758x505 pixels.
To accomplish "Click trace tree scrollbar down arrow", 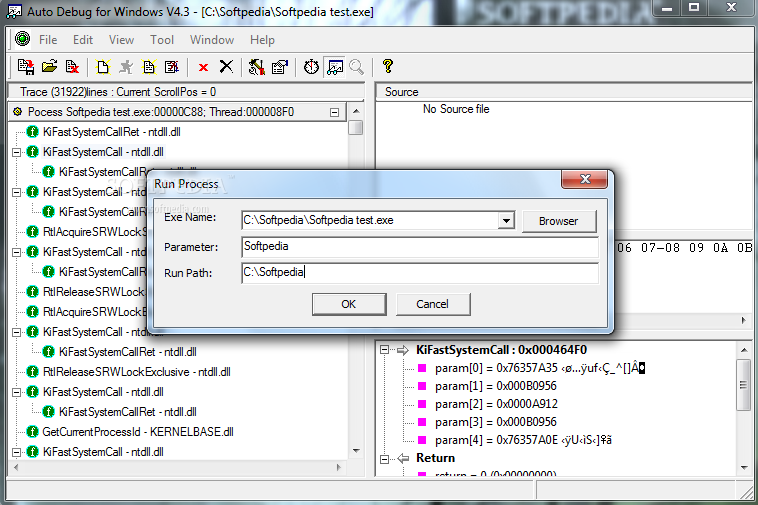I will point(356,451).
